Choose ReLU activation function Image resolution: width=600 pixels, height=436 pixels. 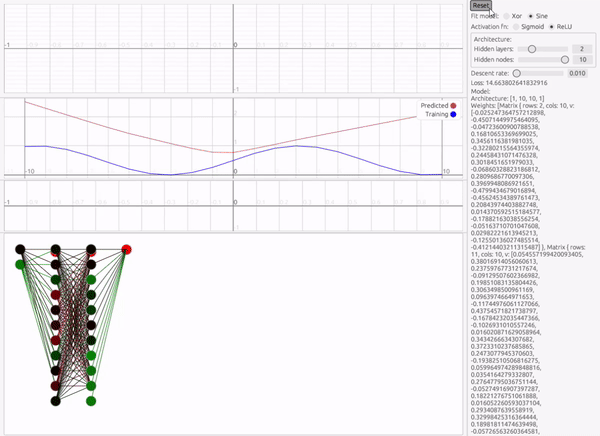pos(550,28)
